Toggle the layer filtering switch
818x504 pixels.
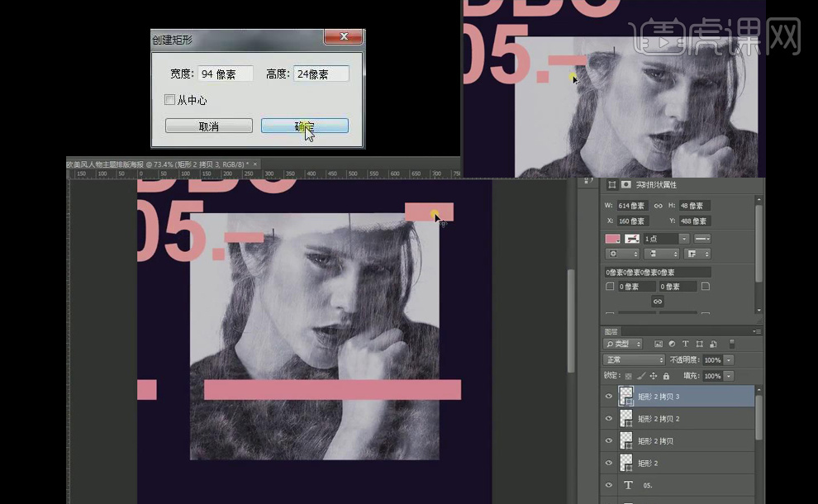pos(732,344)
